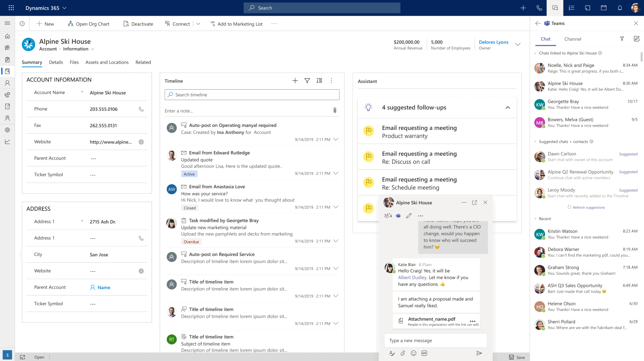Collapse the 4 suggested follow-ups section

point(508,107)
